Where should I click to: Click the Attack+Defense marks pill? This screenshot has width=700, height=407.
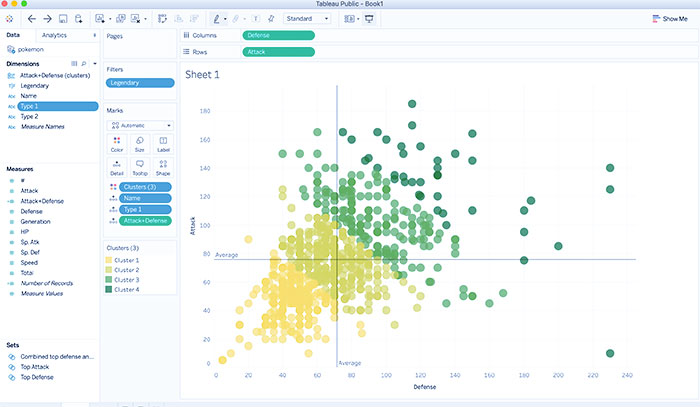click(x=145, y=221)
